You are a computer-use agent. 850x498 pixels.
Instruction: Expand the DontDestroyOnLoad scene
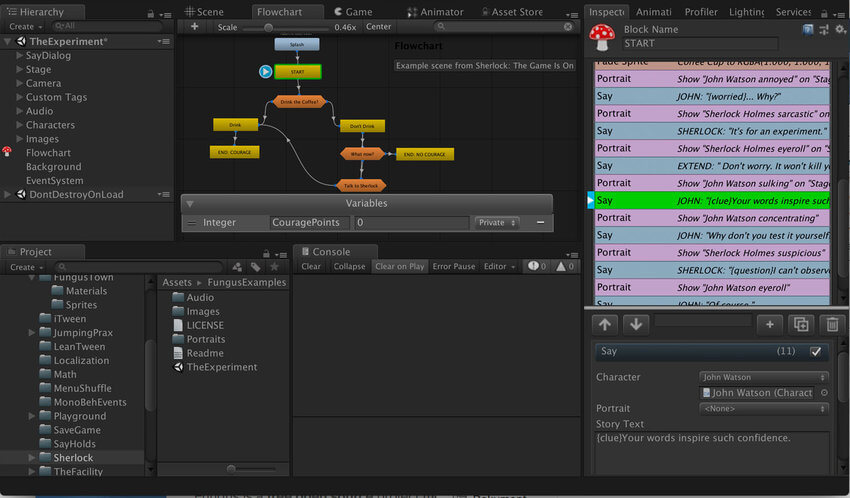[8, 194]
